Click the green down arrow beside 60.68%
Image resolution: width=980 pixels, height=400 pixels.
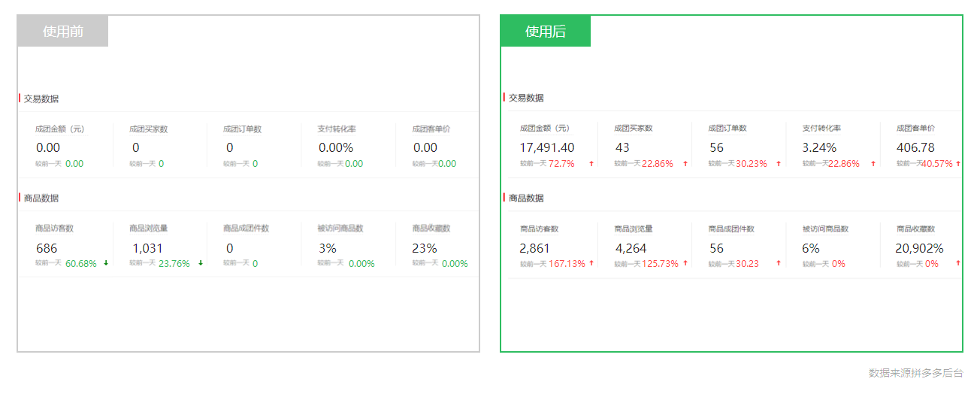pyautogui.click(x=106, y=263)
